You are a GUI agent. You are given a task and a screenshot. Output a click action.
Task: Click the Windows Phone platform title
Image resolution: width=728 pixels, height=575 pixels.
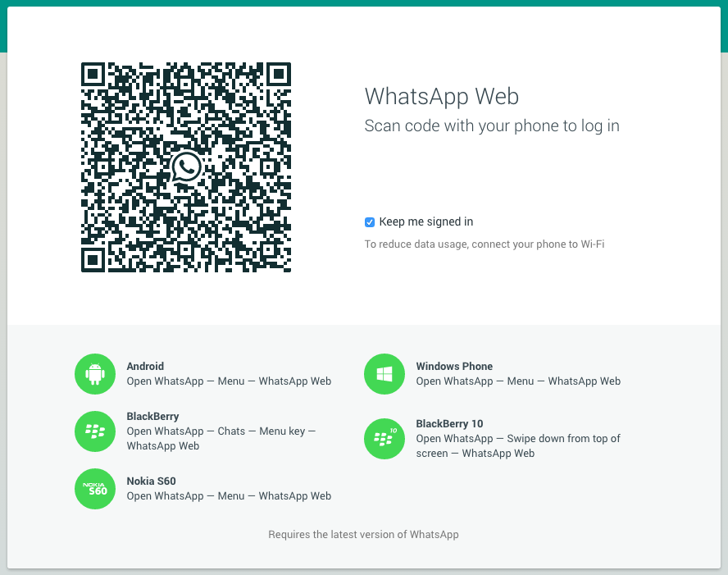454,366
